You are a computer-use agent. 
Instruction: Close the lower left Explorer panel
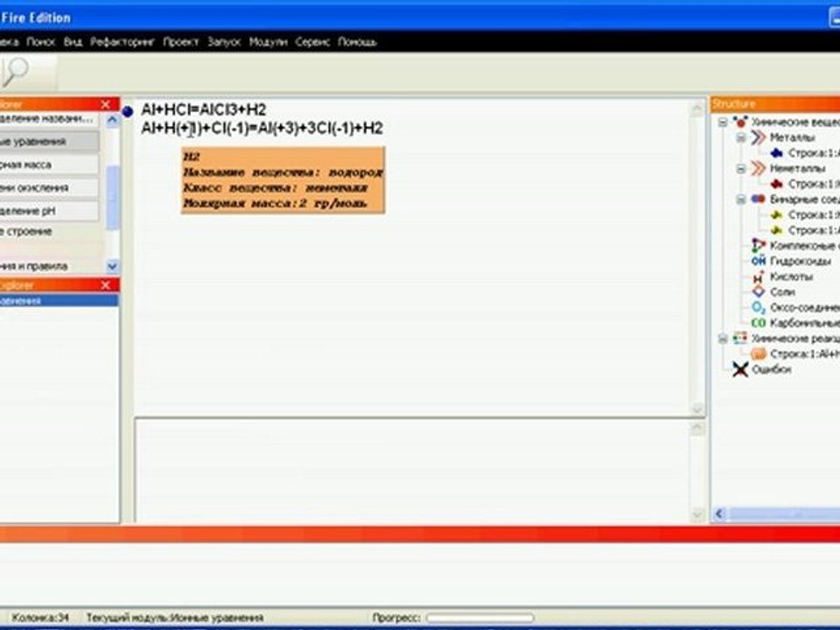click(x=106, y=285)
